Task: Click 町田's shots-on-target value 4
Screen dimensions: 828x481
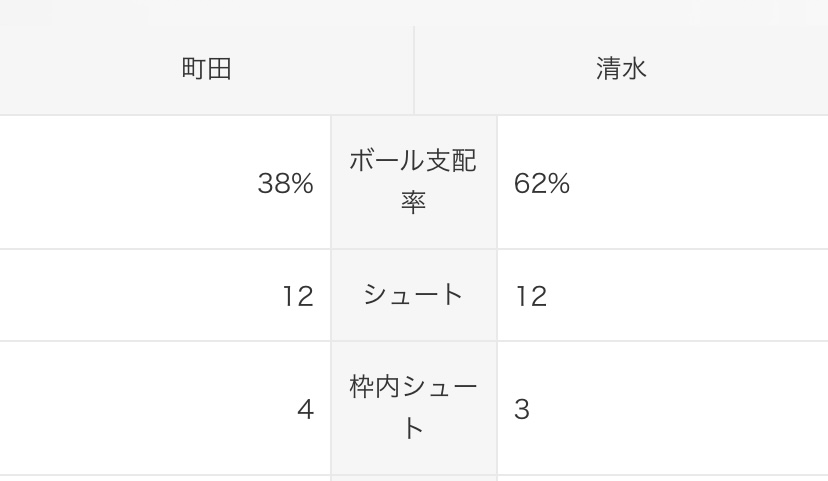Action: pyautogui.click(x=305, y=410)
